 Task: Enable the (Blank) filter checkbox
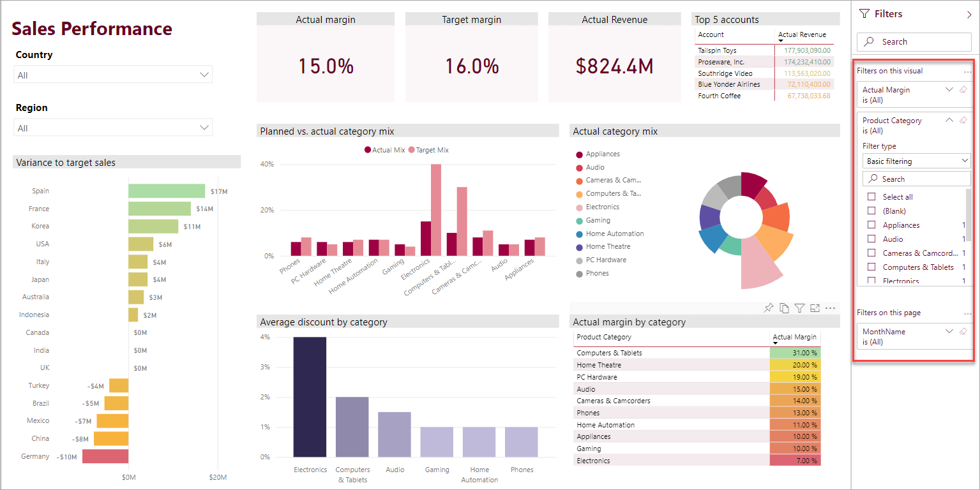pos(873,211)
